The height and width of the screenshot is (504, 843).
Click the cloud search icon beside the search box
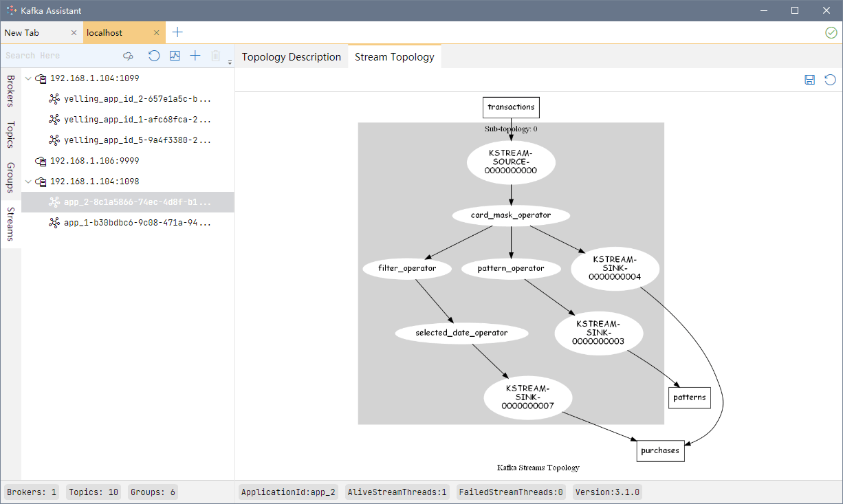[128, 56]
